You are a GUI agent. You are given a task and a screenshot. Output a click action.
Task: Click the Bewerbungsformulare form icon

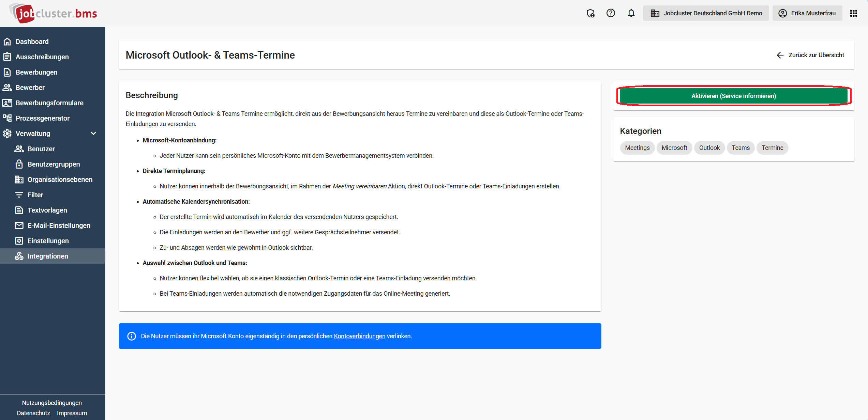[7, 103]
